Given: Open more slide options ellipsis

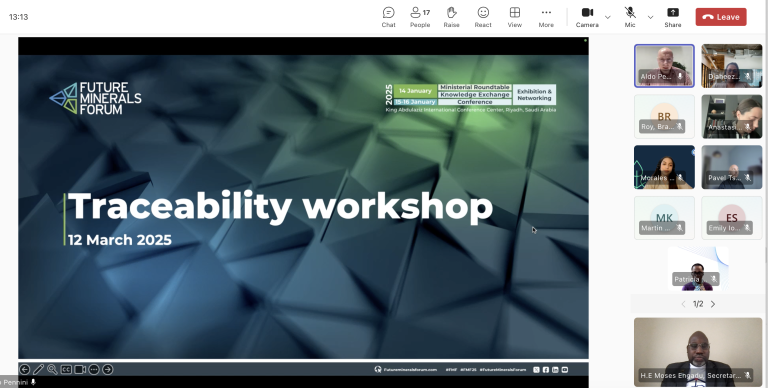Looking at the screenshot, I should tap(94, 369).
